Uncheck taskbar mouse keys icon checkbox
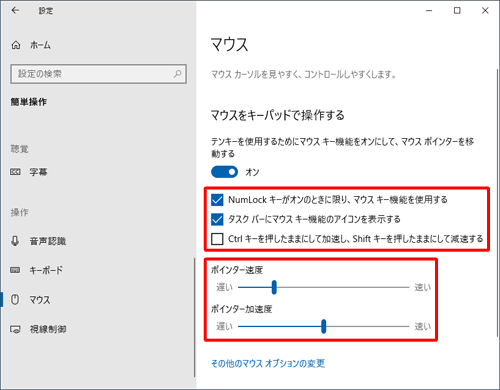Viewport: 500px width, 390px height. [x=217, y=219]
